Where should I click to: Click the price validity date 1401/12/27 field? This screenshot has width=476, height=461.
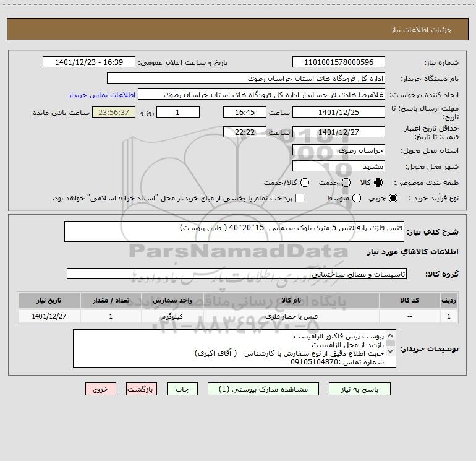click(x=339, y=132)
